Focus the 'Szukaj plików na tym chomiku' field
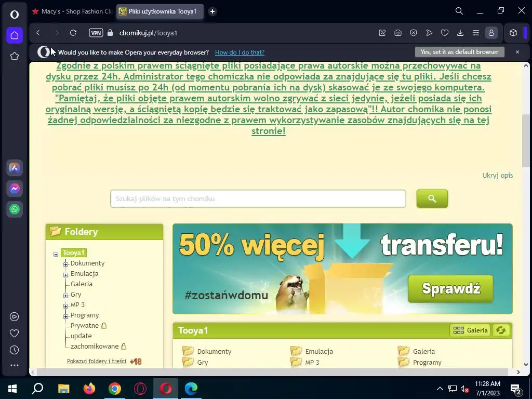The height and width of the screenshot is (399, 532). pos(258,199)
